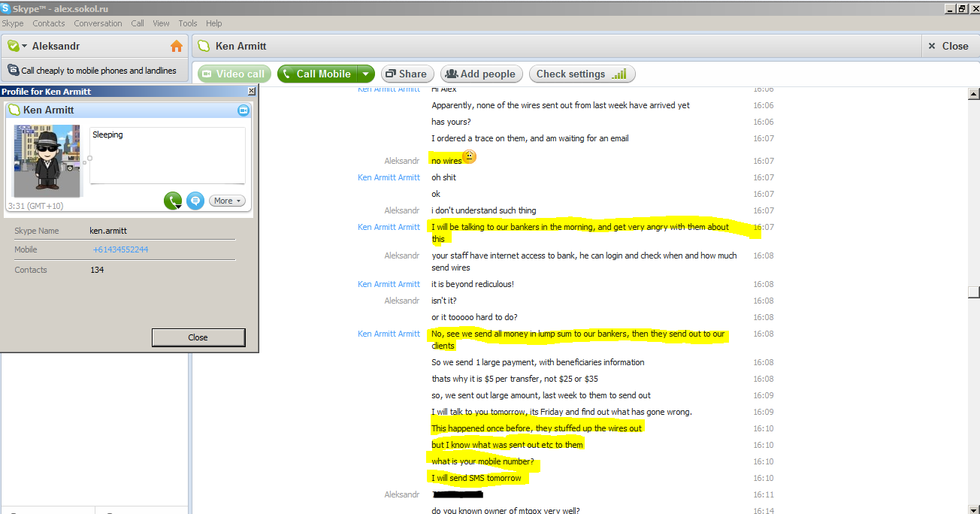The width and height of the screenshot is (980, 514).
Task: Click the 16:09 timestamp beside 'so, we sent large amount'
Action: click(x=763, y=395)
